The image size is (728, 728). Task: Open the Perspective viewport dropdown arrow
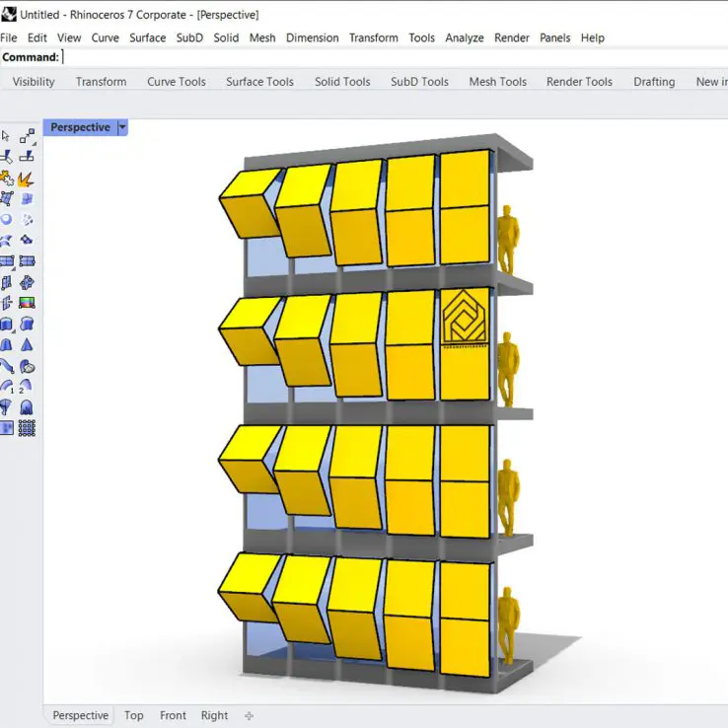[x=122, y=127]
